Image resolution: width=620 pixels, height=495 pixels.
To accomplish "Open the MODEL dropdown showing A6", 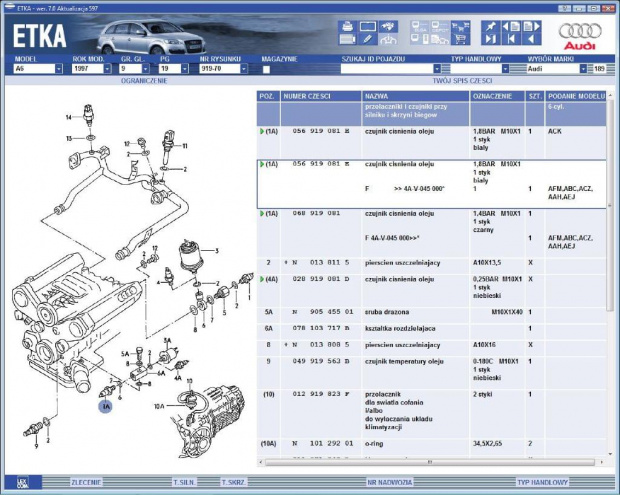I will coord(59,69).
